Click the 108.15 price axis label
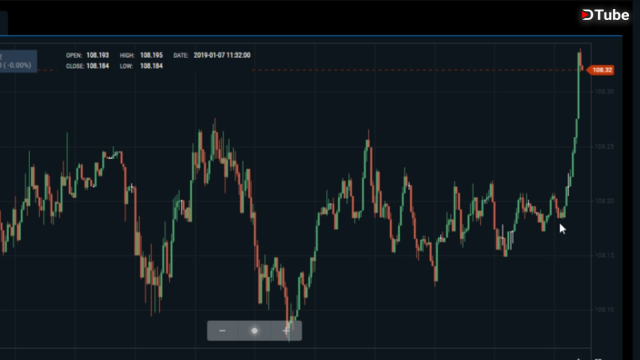Viewport: 640px width, 360px height. [x=604, y=255]
